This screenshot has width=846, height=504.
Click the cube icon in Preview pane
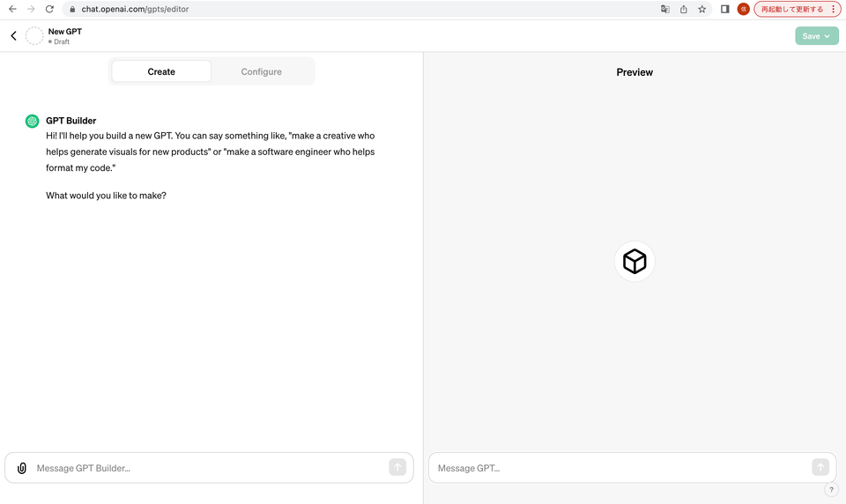click(634, 261)
